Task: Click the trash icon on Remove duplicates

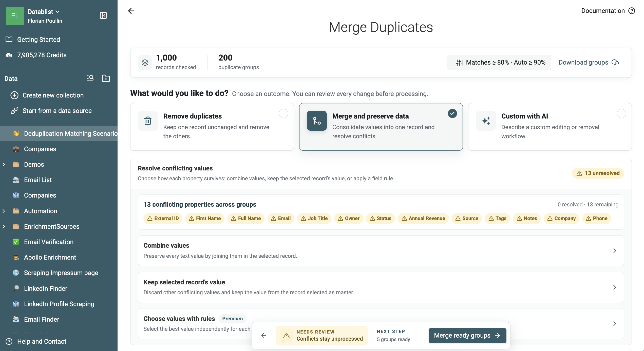Action: pos(148,121)
